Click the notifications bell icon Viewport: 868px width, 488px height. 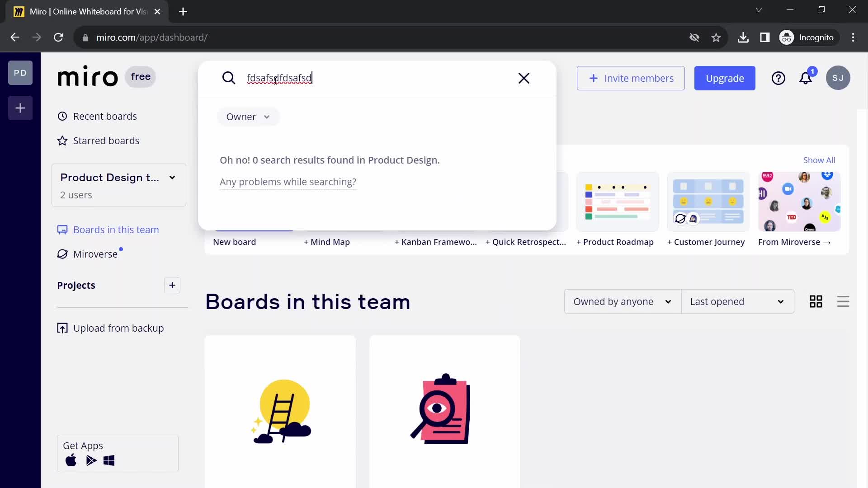(x=806, y=78)
